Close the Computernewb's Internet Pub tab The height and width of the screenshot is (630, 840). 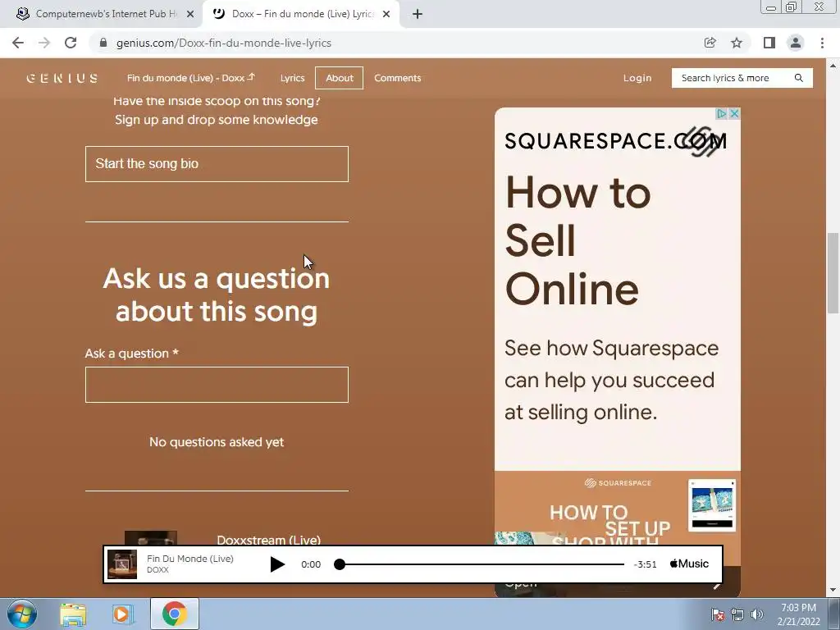tap(190, 14)
